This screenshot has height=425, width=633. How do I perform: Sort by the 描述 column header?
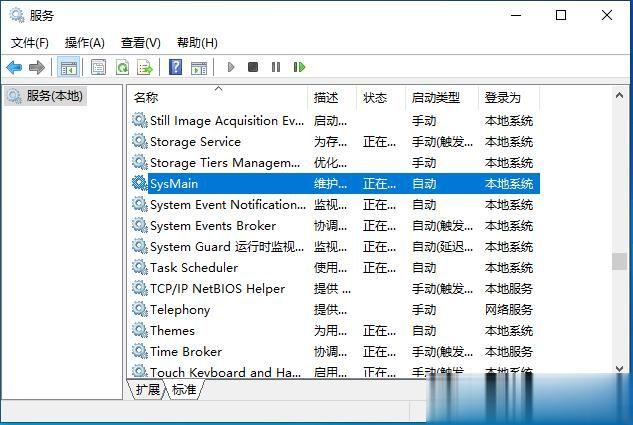(x=332, y=98)
